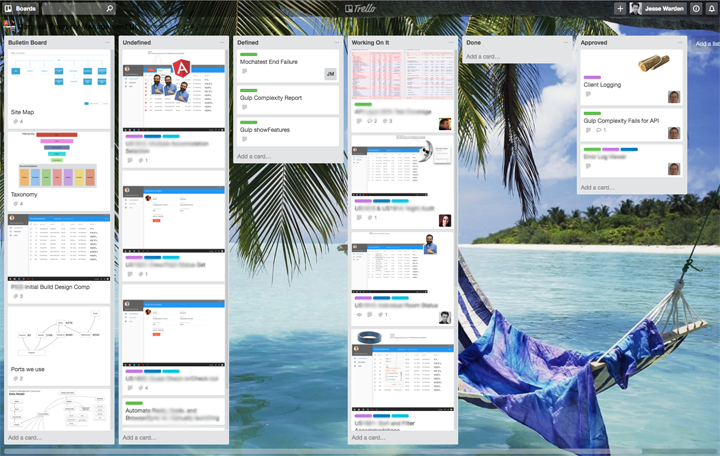
Task: Open the Boards menu button
Action: click(21, 8)
